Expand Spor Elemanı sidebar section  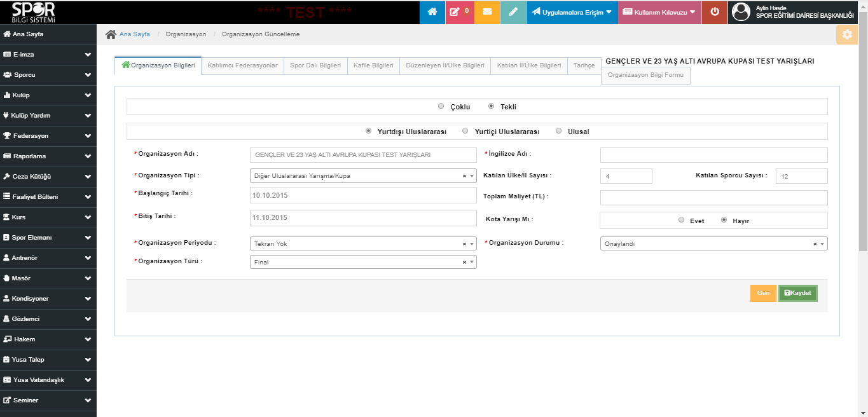click(x=48, y=238)
